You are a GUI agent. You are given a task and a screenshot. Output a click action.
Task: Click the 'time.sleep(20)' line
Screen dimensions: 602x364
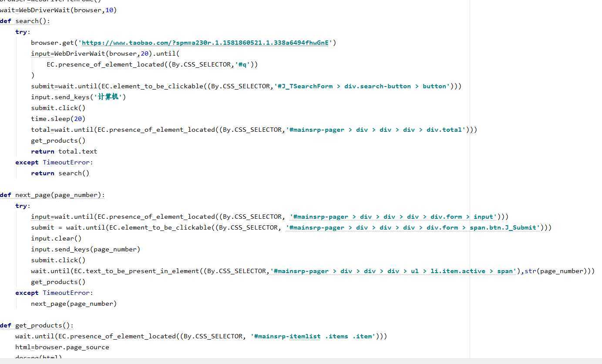58,119
